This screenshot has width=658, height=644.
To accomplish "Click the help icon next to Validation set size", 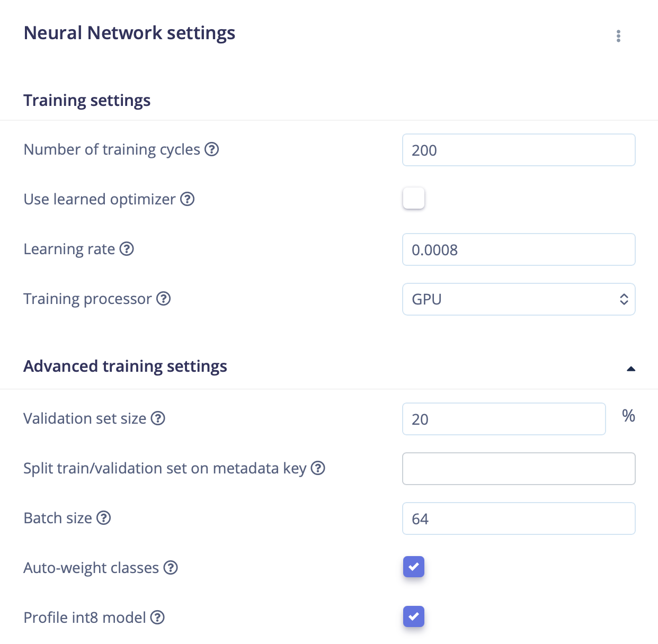I will tap(157, 418).
